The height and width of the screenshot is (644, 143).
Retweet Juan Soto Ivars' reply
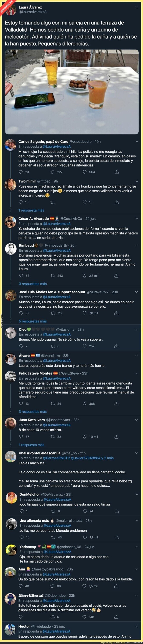[53, 437]
